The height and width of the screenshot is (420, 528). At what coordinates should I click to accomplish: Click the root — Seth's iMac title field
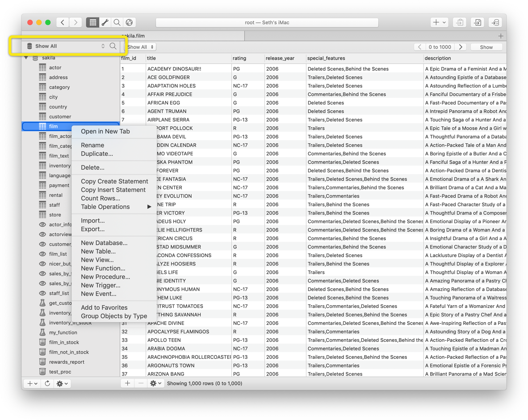coord(267,23)
